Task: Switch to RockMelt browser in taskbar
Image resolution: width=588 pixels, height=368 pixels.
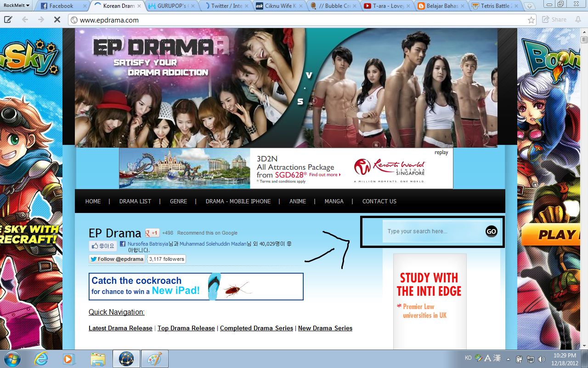Action: [126, 359]
